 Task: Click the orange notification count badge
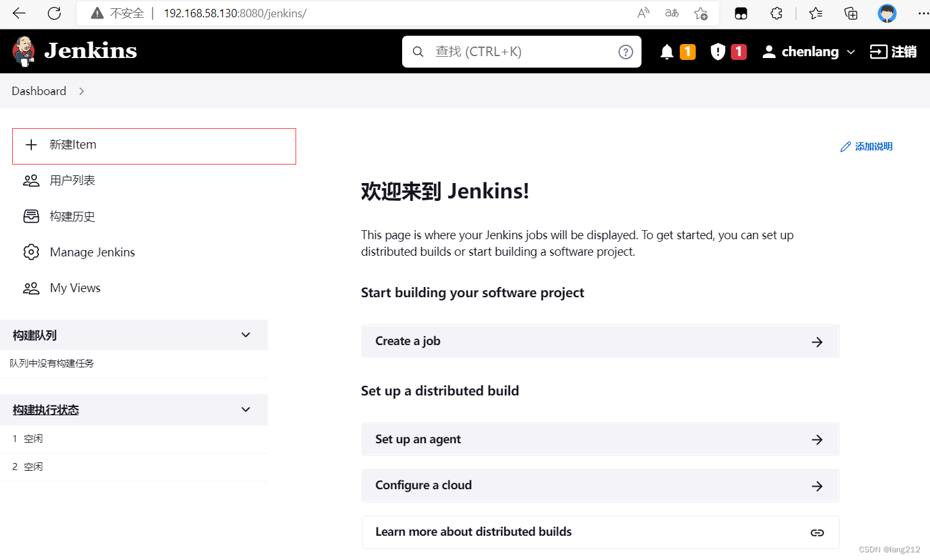coord(687,52)
